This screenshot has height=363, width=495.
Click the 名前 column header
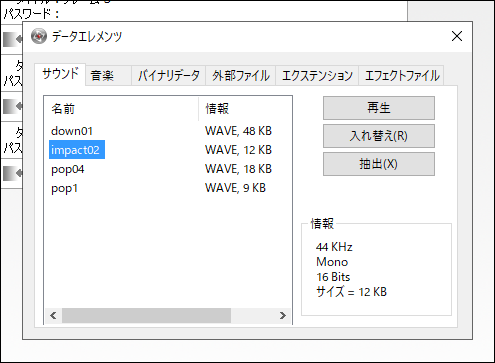point(121,109)
